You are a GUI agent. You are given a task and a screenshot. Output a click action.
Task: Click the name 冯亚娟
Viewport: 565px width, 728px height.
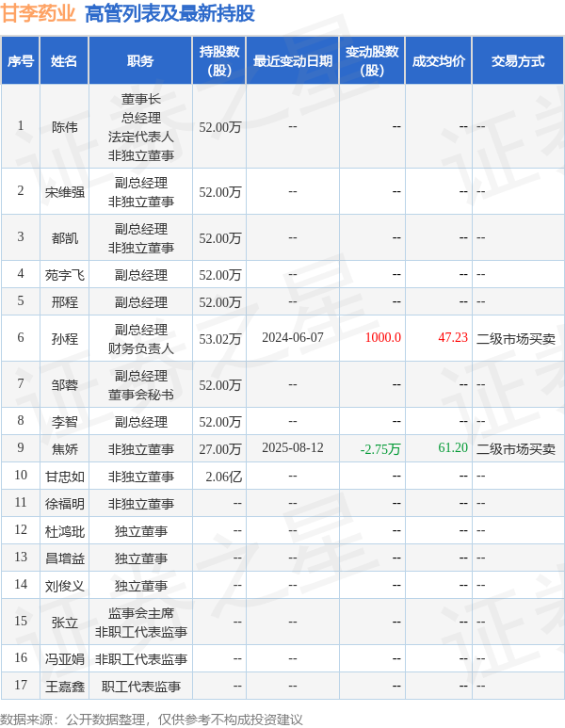click(x=65, y=659)
